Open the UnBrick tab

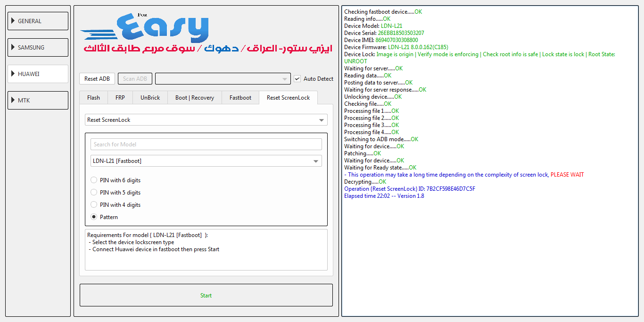tap(150, 98)
